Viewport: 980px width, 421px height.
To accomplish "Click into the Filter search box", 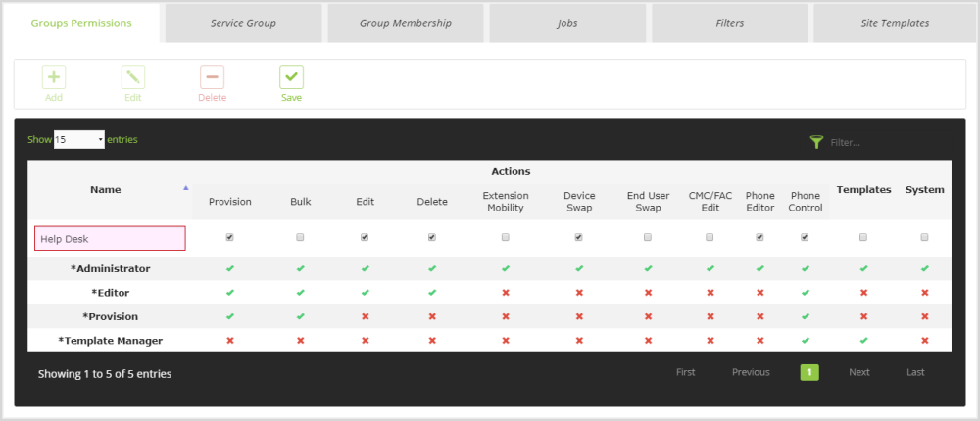I will (x=882, y=143).
